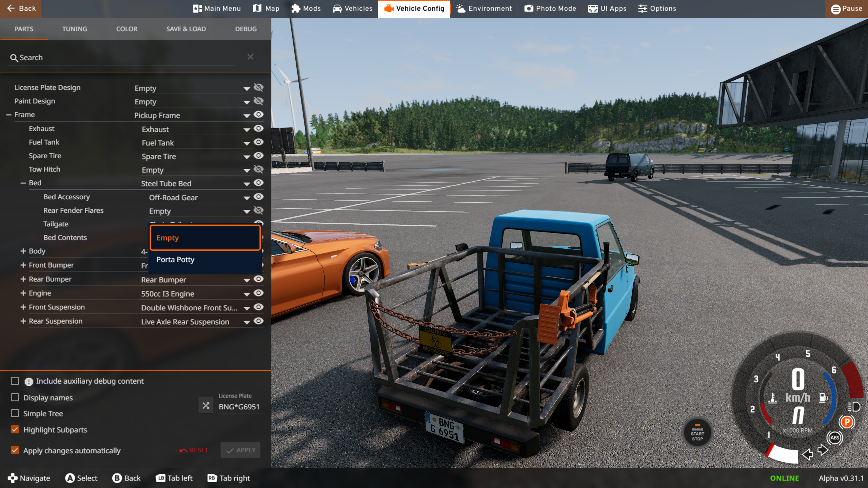Click the Pause button
The height and width of the screenshot is (488, 868).
[x=846, y=8]
